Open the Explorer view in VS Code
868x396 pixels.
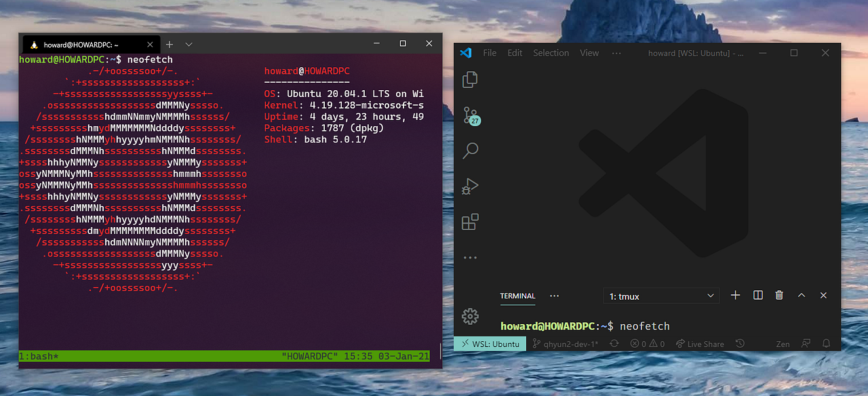tap(470, 79)
